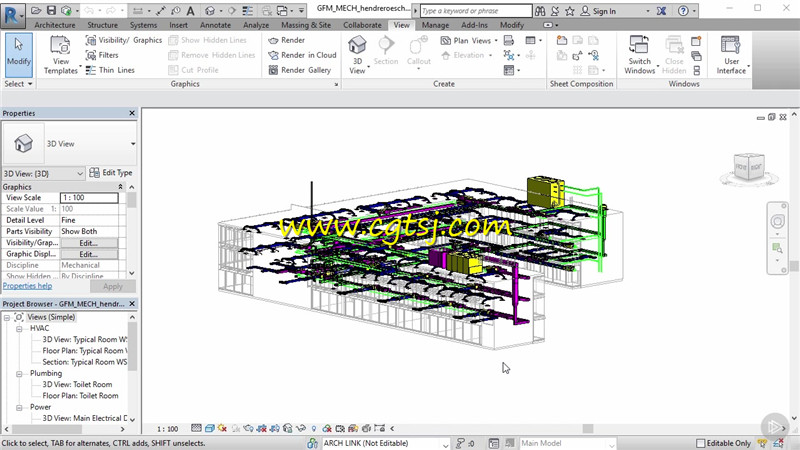Click the 3D View ribbon button

[x=357, y=55]
